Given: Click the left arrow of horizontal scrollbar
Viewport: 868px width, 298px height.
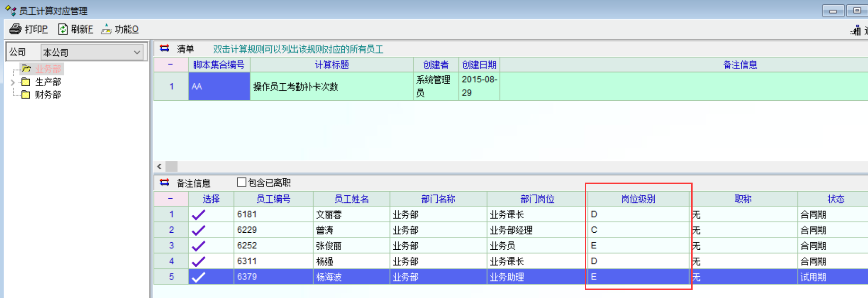Looking at the screenshot, I should tap(159, 167).
